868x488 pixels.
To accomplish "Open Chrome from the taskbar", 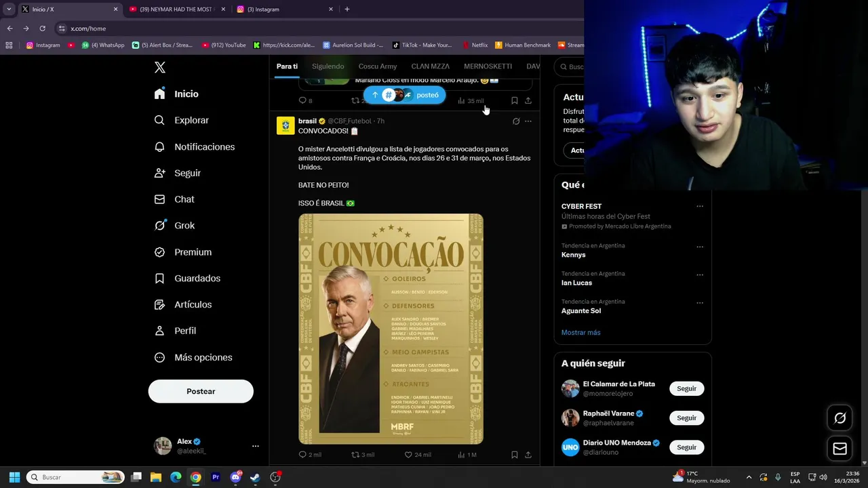I will point(195,477).
